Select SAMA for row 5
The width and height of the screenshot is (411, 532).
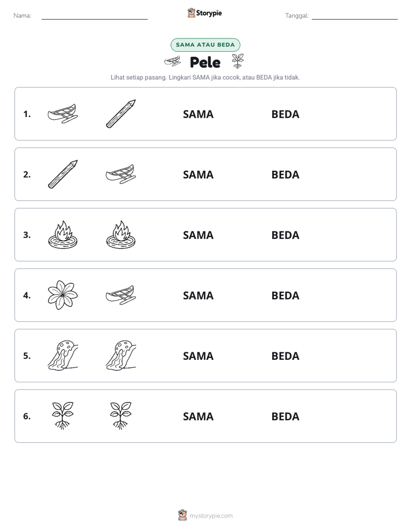[x=198, y=356]
